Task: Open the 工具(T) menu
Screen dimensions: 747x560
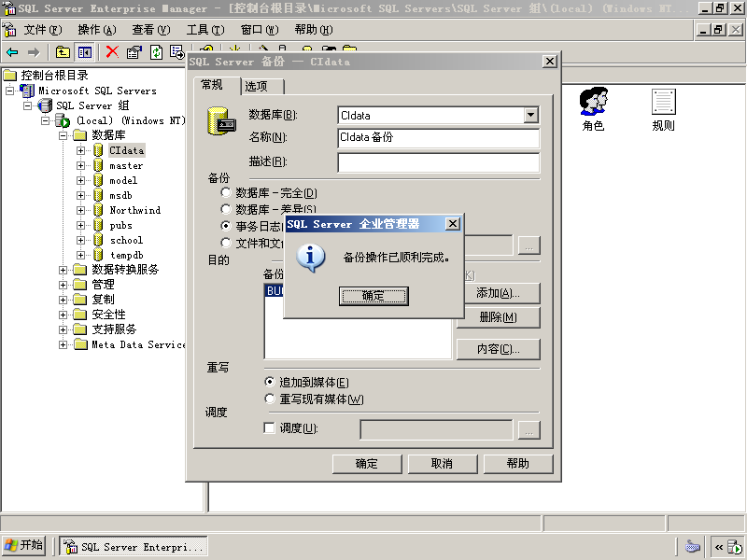Action: click(205, 30)
